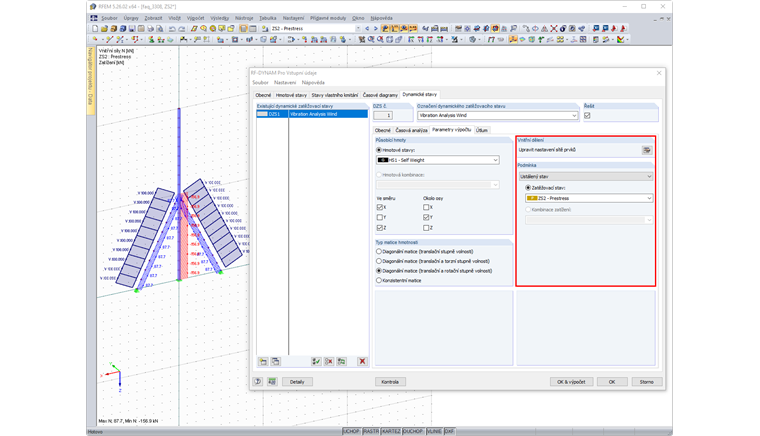Click OK & výpočet button
The image size is (760, 436).
pos(571,382)
